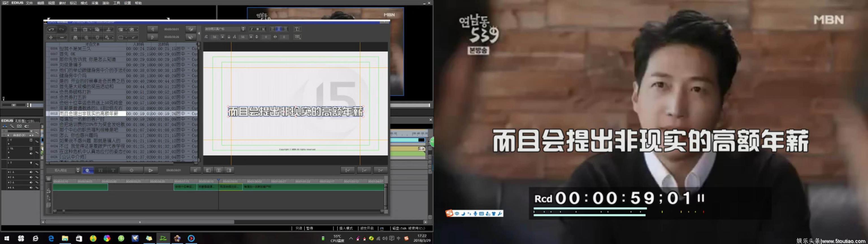Screen dimensions: 868x244
Task: Open the rectangle frame dropdown arrow
Action: [x=126, y=38]
